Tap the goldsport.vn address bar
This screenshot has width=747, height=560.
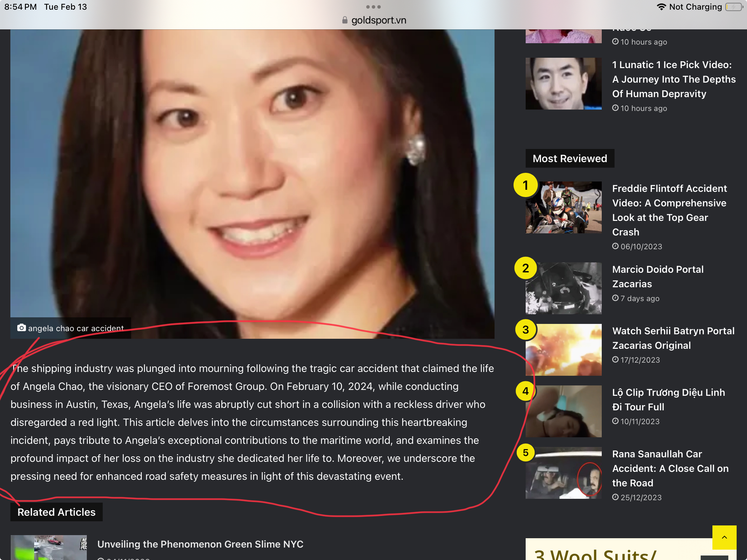coord(374,20)
